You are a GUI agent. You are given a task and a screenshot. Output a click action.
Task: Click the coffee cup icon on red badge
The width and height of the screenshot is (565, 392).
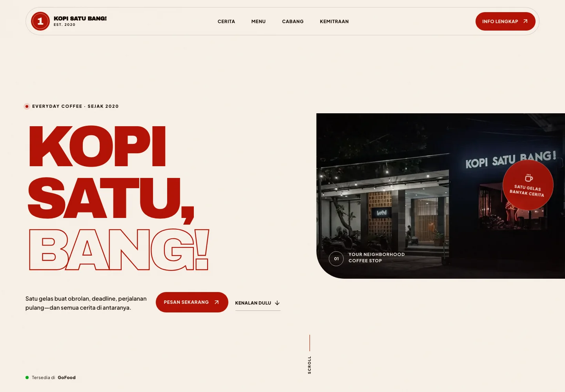click(x=529, y=178)
